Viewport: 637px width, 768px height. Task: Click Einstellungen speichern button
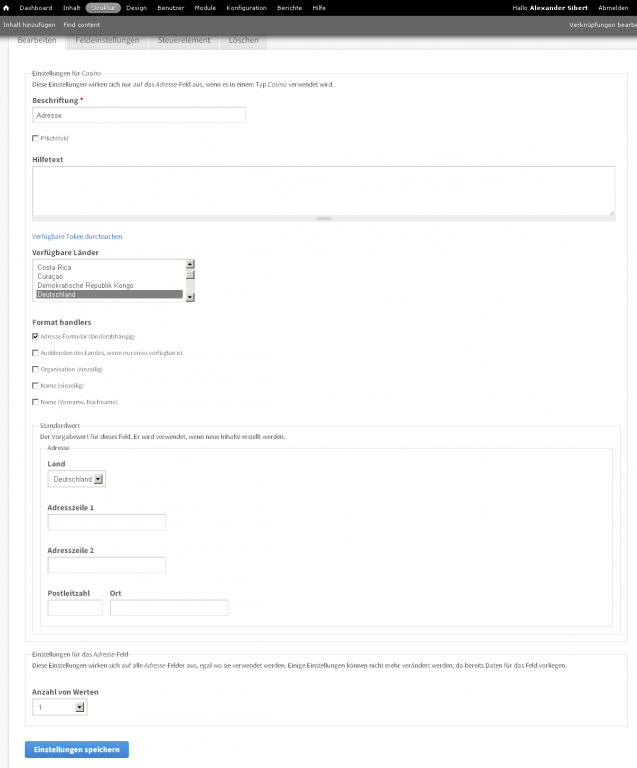tap(77, 749)
